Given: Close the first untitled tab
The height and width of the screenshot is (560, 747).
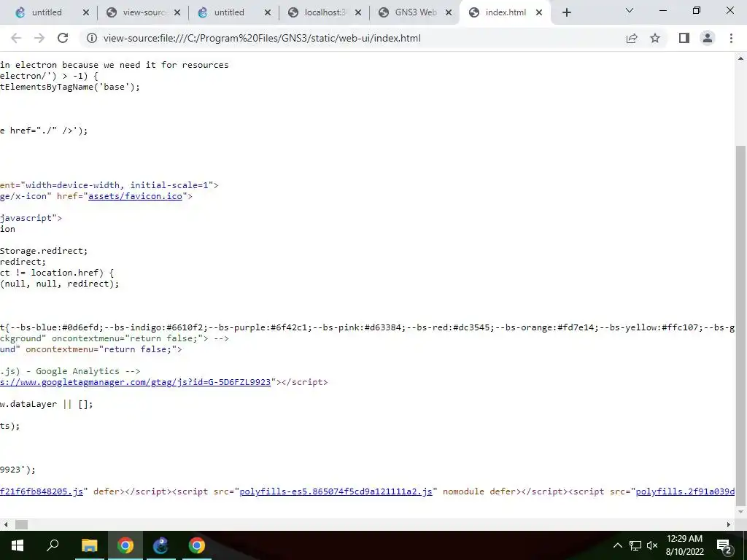Looking at the screenshot, I should tap(86, 12).
